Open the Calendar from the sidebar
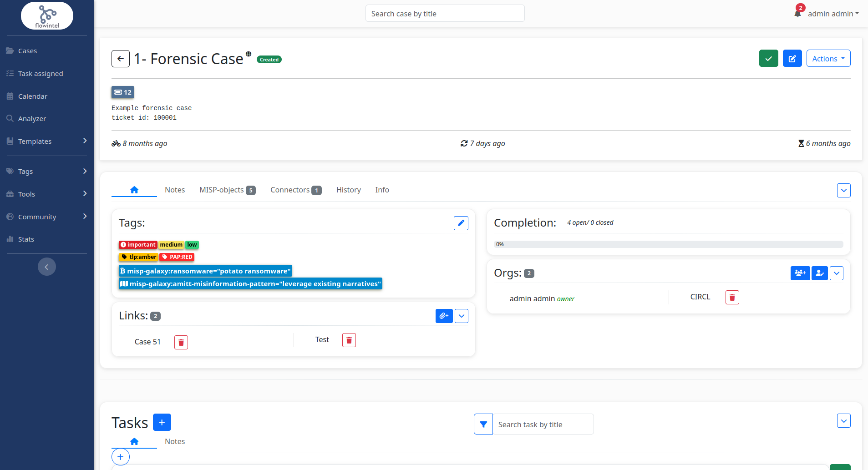Screen dimensions: 868x470 coord(32,96)
